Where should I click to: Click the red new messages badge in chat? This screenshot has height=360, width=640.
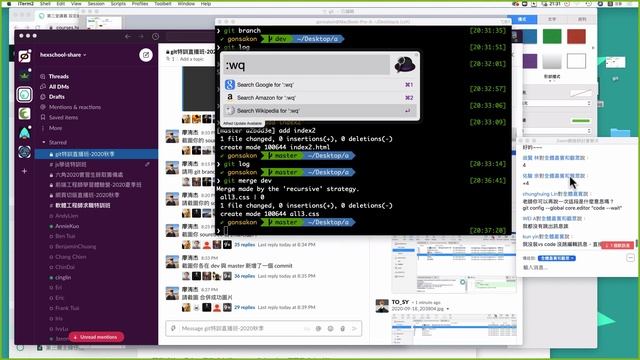click(x=617, y=245)
